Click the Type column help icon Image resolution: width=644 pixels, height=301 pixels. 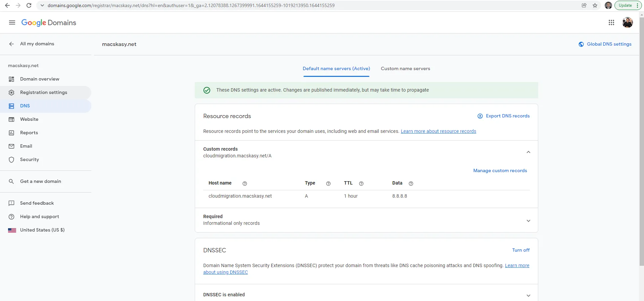point(328,184)
